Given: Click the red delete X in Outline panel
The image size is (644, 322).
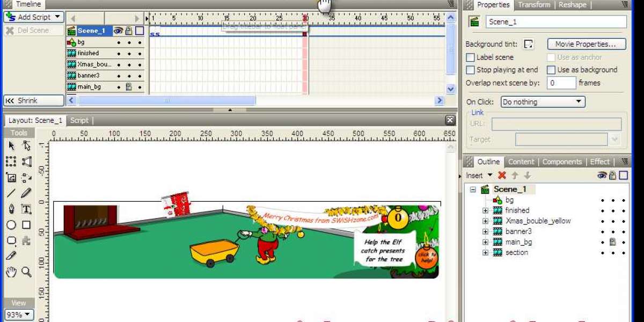Looking at the screenshot, I should pyautogui.click(x=502, y=175).
